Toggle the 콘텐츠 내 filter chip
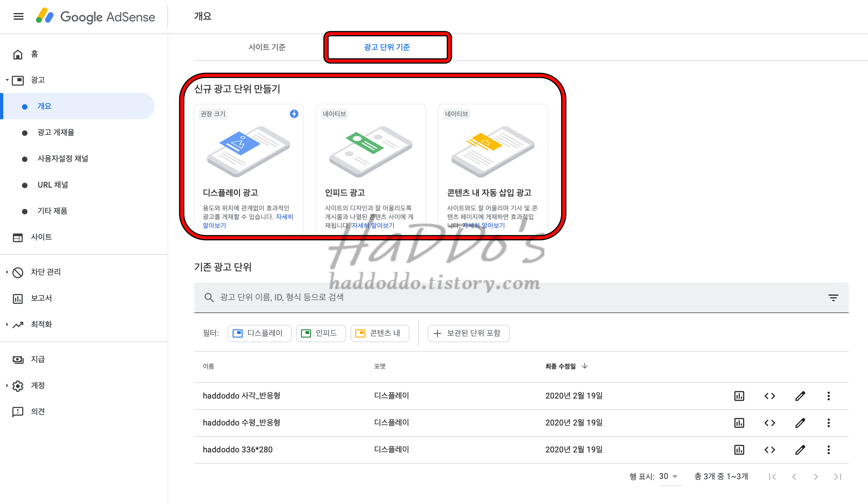 coord(380,333)
